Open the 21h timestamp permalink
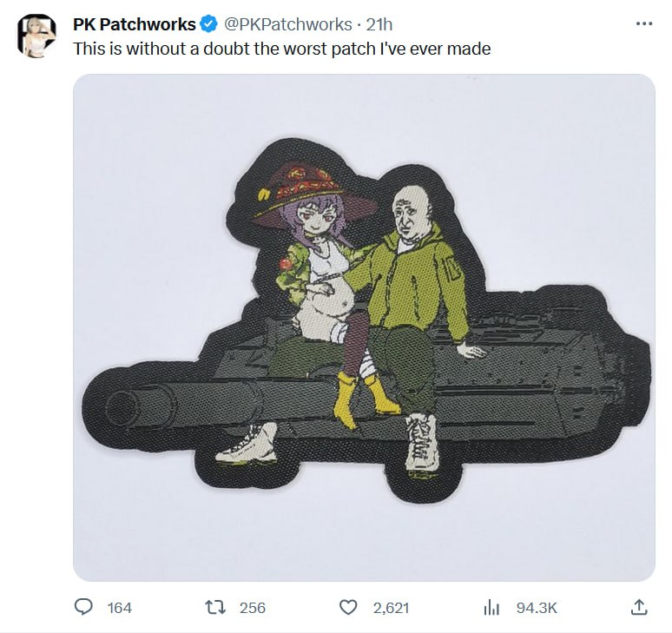This screenshot has height=633, width=672. click(379, 24)
